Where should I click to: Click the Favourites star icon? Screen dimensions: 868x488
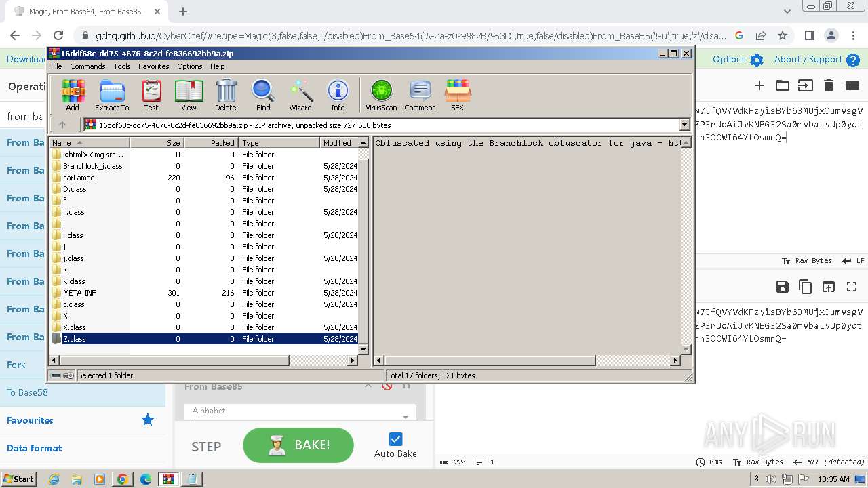point(147,420)
